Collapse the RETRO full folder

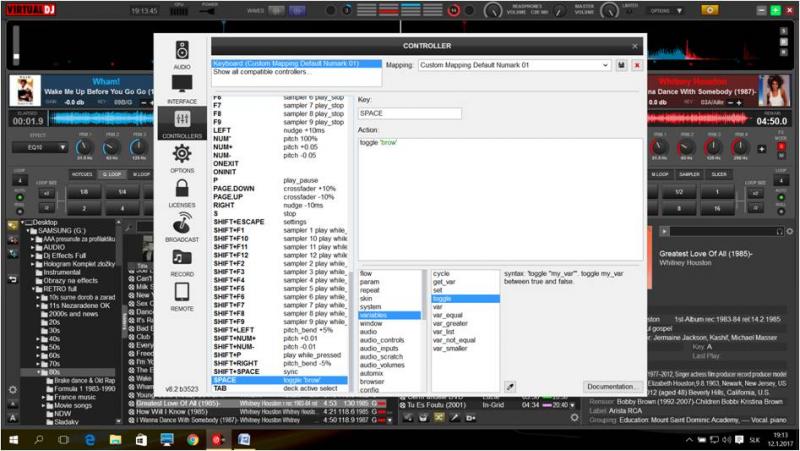tap(33, 289)
